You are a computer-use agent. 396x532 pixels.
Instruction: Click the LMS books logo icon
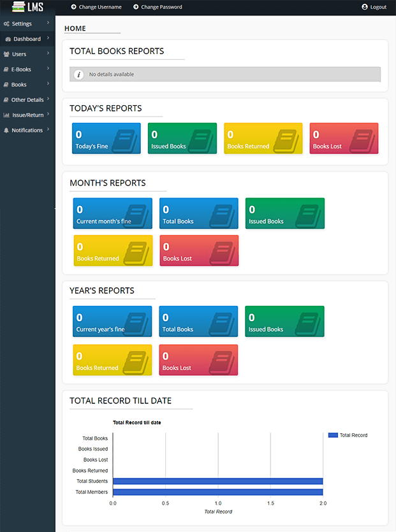tap(18, 7)
